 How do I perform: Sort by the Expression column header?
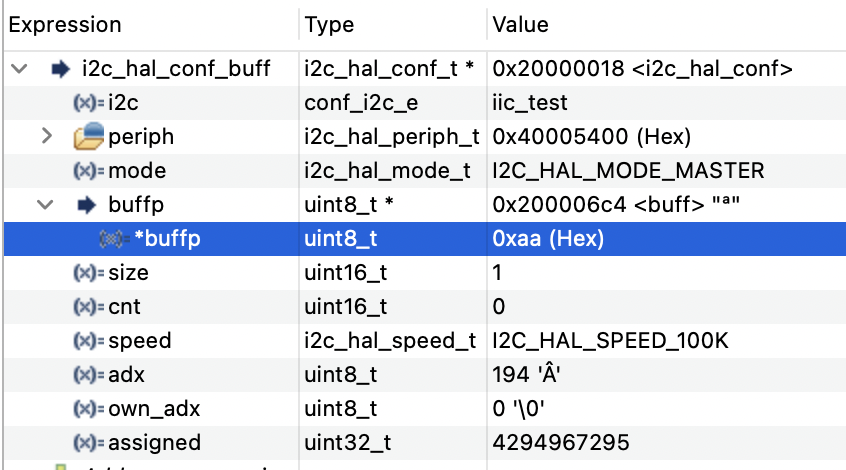pyautogui.click(x=65, y=25)
